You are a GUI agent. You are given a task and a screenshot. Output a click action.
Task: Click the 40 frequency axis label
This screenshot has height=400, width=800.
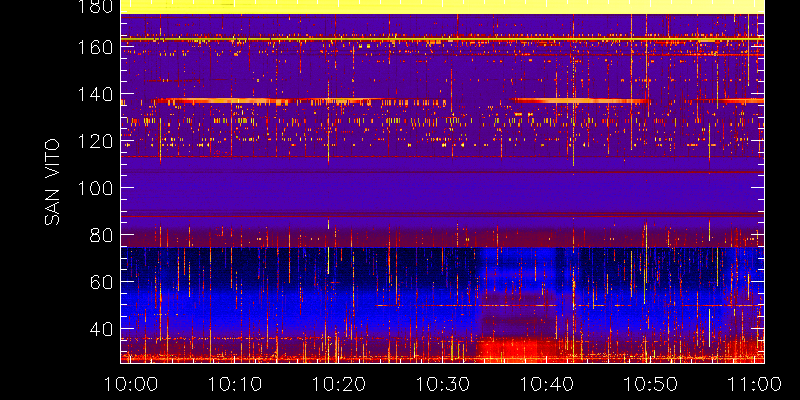pyautogui.click(x=102, y=329)
